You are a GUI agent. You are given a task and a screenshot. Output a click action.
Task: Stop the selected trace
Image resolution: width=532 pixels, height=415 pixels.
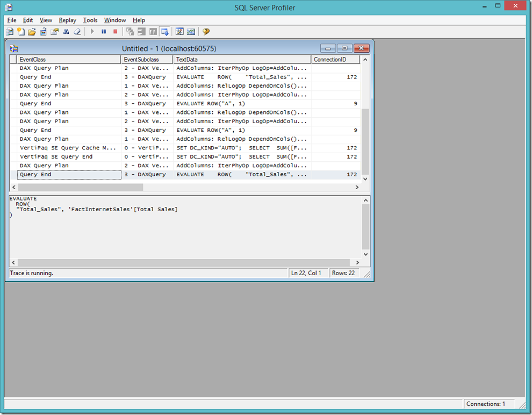point(114,31)
